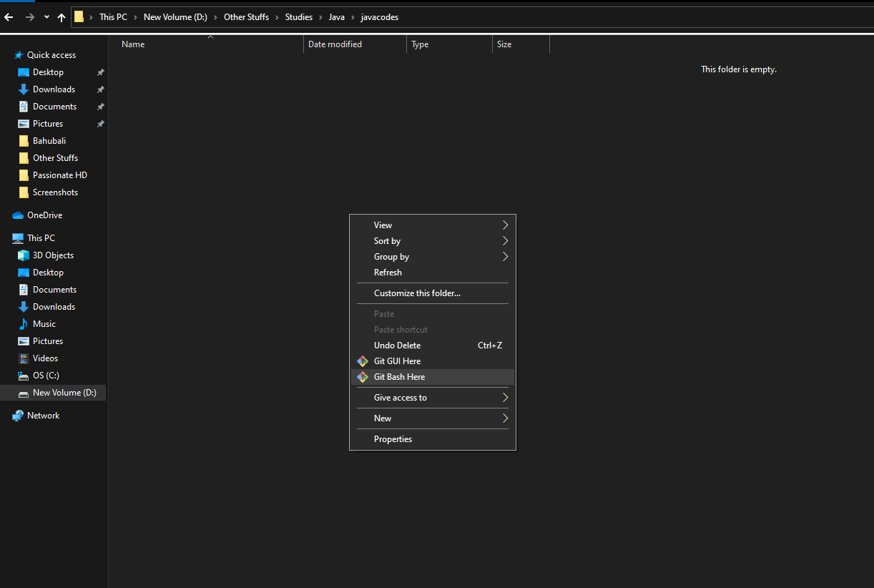Open Music note icon
874x588 pixels.
24,324
